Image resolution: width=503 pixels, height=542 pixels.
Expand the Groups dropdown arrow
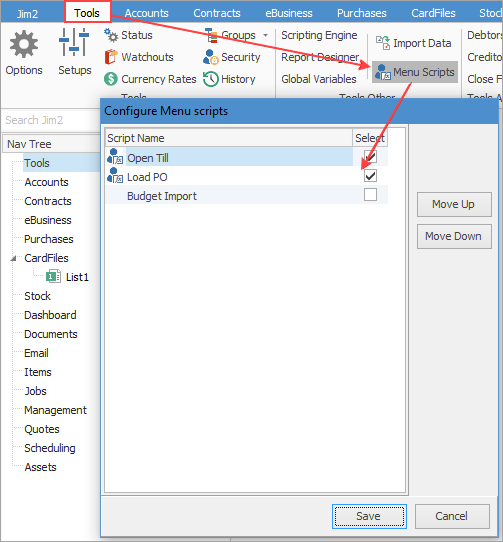265,35
